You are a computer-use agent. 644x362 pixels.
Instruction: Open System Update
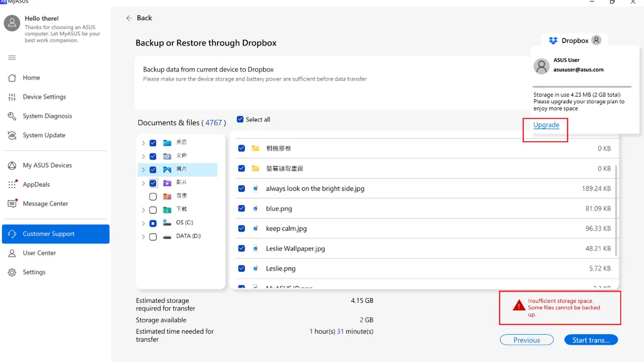[44, 135]
